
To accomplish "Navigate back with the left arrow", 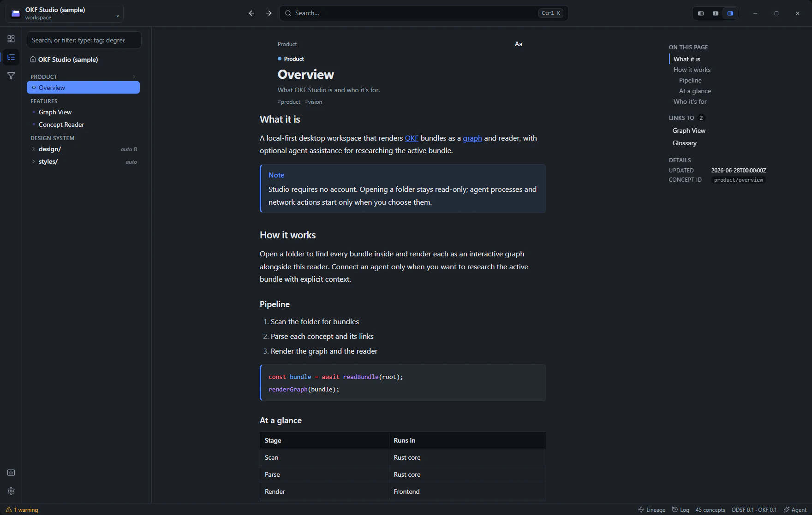I will (251, 13).
